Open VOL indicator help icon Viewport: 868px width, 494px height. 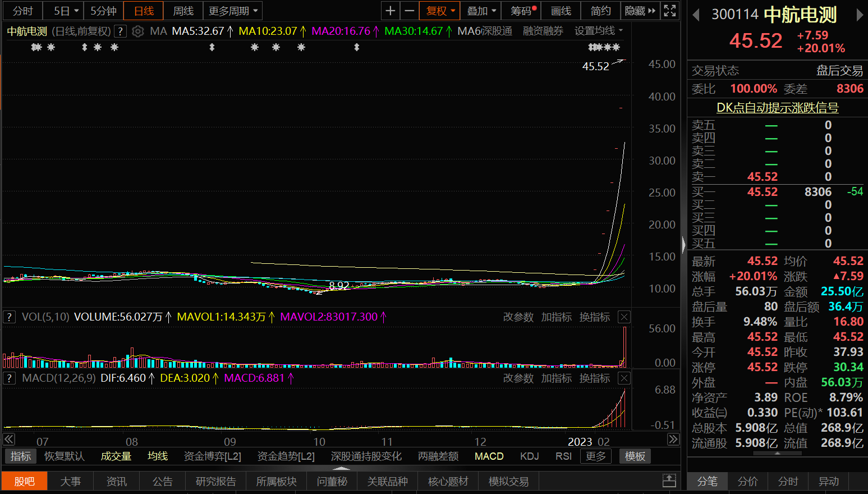[x=9, y=317]
